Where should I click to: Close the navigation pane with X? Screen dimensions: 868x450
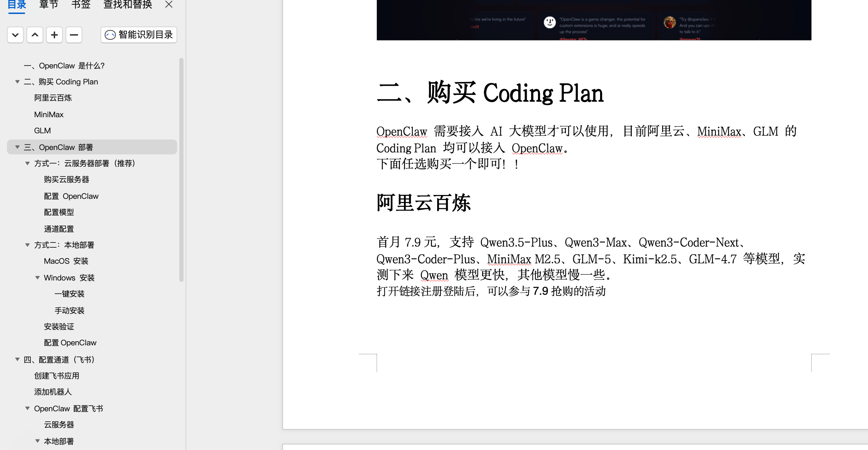pyautogui.click(x=169, y=5)
